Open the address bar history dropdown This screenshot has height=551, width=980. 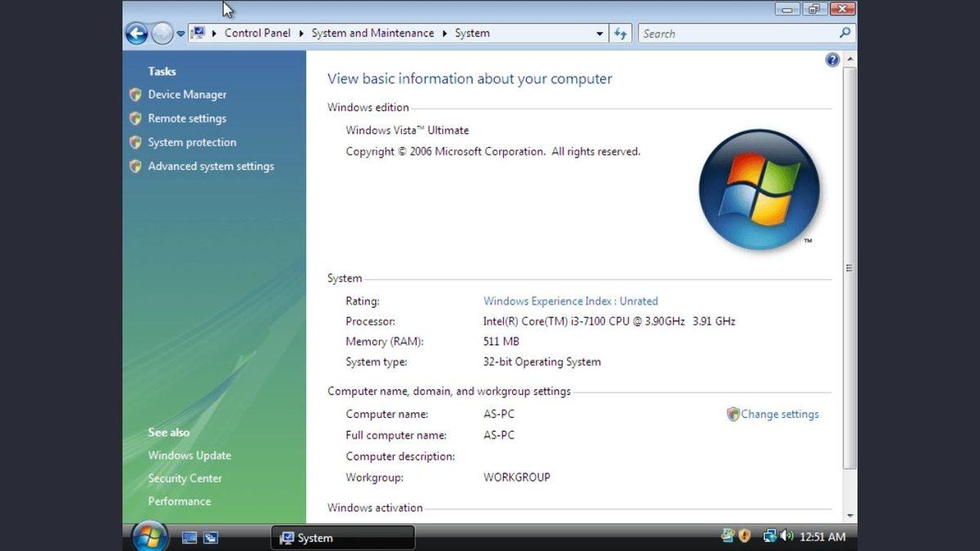point(599,33)
